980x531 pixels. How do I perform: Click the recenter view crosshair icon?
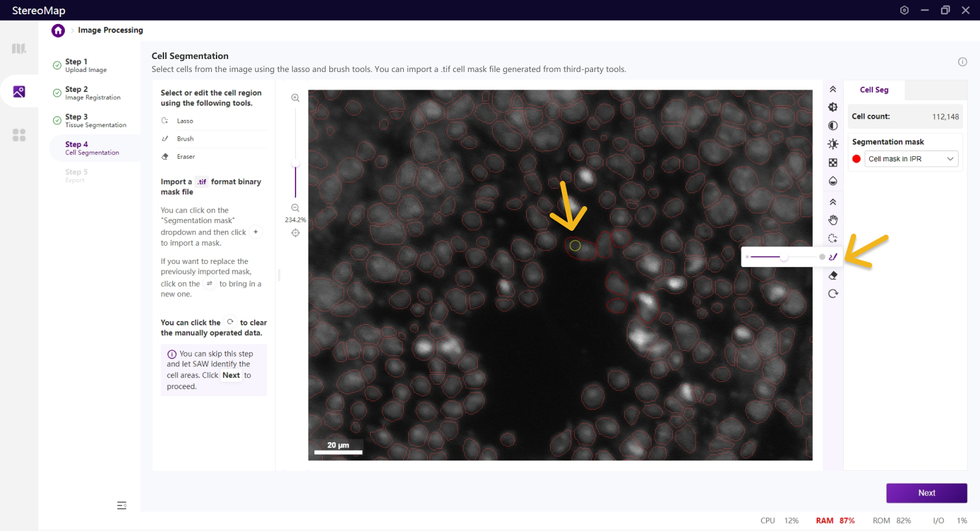(x=296, y=233)
